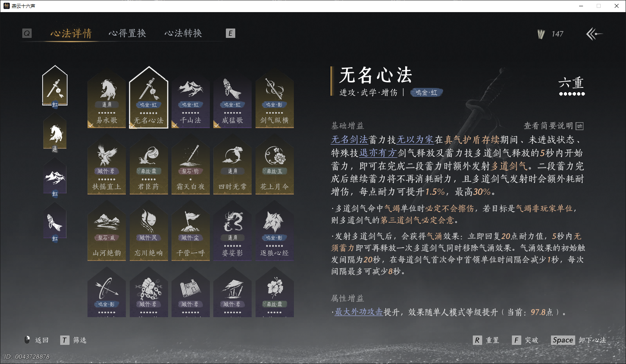Click the 重置 reset button
This screenshot has width=626, height=364.
(x=486, y=340)
